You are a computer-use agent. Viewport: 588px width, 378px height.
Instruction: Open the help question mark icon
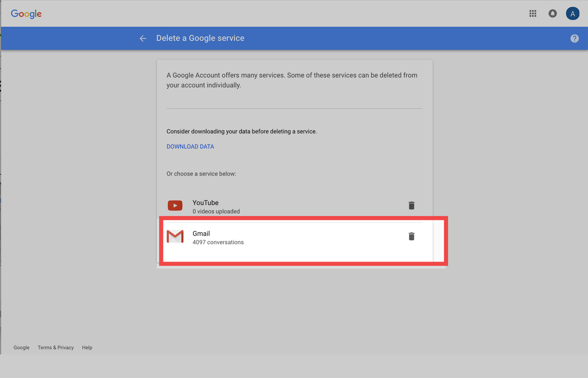point(575,38)
